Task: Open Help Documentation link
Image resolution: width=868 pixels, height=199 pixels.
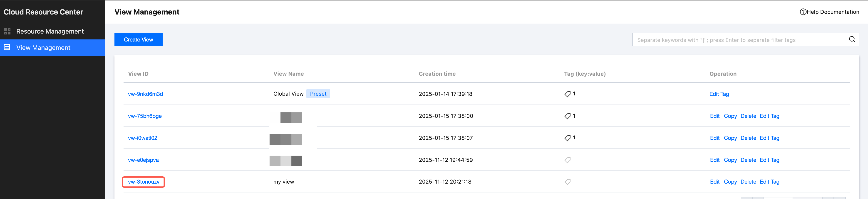Action: pos(832,12)
